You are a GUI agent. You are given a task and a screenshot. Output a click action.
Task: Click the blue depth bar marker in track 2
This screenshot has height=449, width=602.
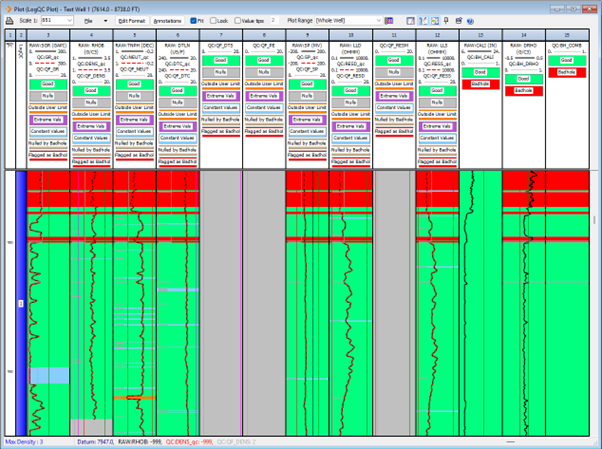21,303
